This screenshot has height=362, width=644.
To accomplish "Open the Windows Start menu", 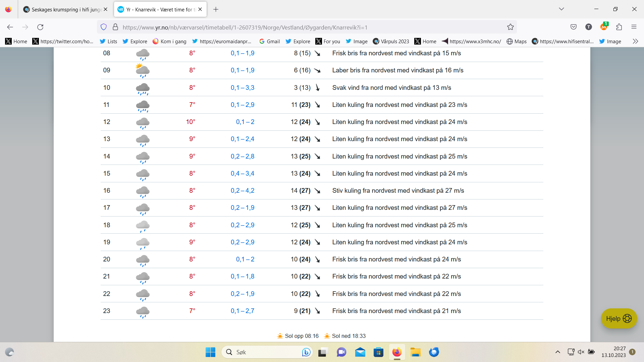I will [210, 352].
